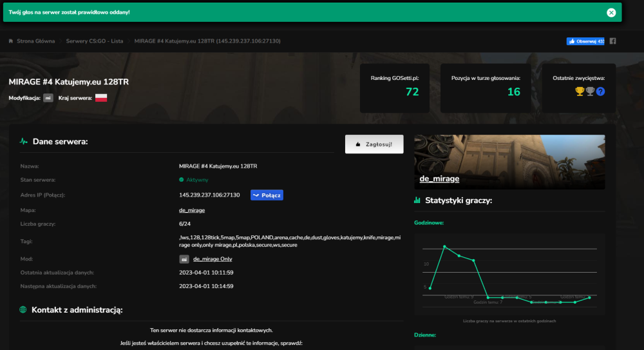Image resolution: width=644 pixels, height=350 pixels.
Task: Click the globe icon by Kontakt z administracją
Action: tap(23, 309)
